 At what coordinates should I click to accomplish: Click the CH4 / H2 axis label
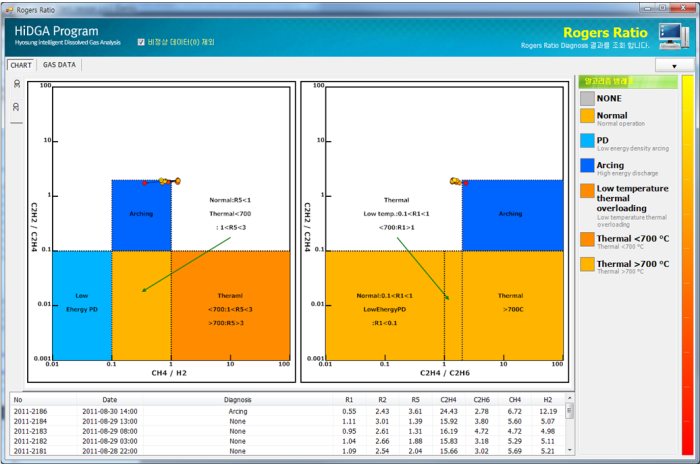coord(169,373)
